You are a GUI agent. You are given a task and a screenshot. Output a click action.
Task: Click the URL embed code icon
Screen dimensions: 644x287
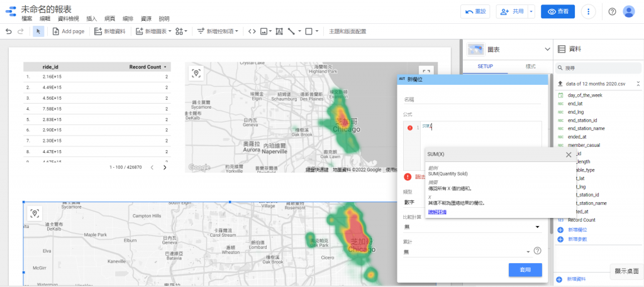(252, 31)
